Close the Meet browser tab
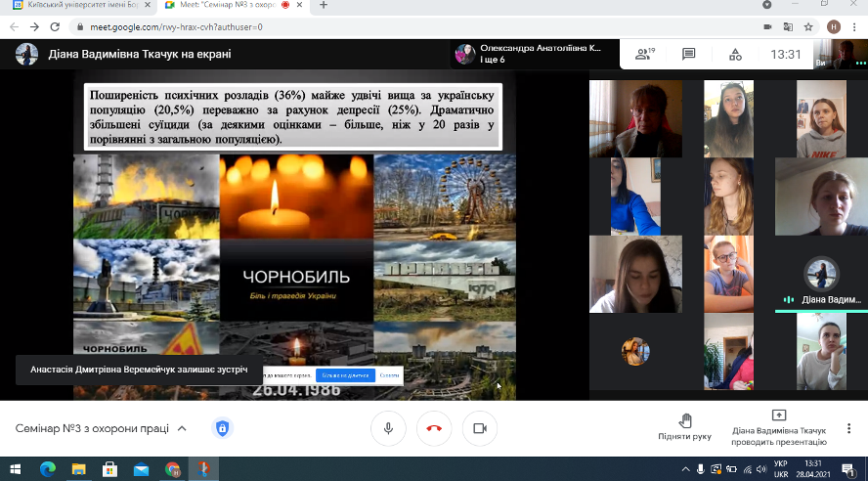 (299, 5)
